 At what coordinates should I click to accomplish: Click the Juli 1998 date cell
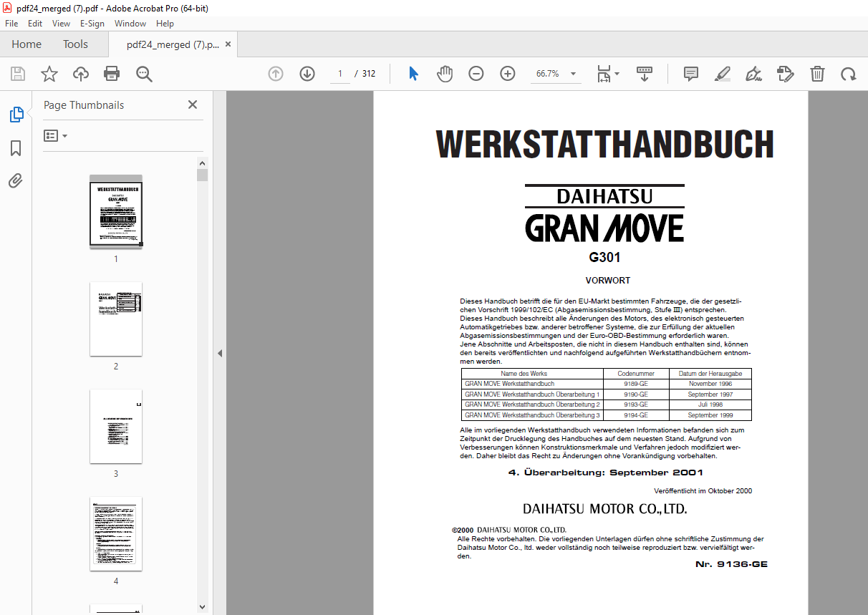710,405
